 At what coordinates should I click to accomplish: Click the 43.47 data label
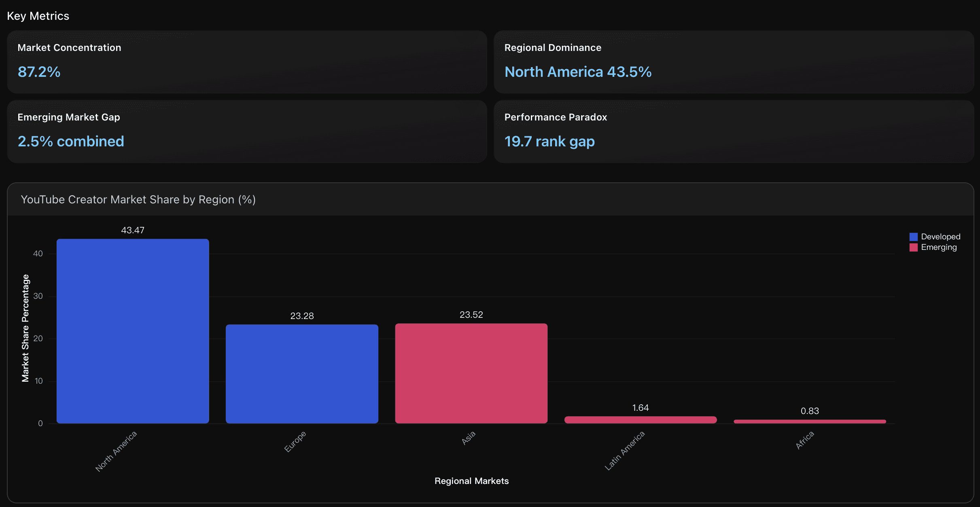point(133,230)
